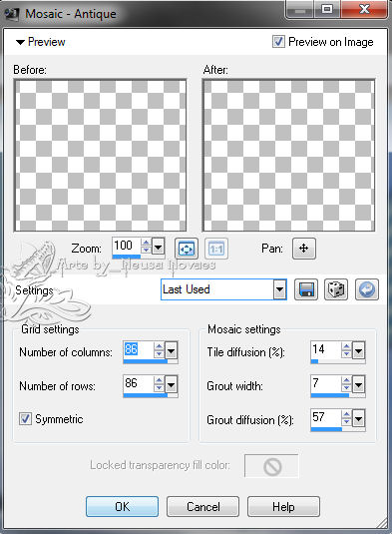Click the Grout width value field showing 7
Screen dimensions: 392x534
[x=326, y=384]
